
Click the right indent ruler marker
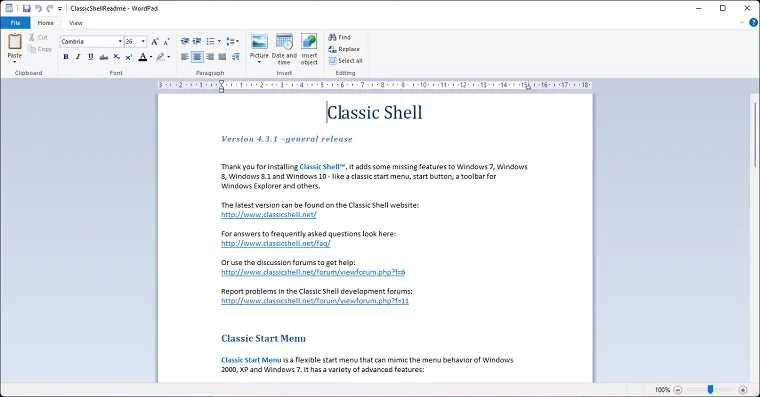528,87
